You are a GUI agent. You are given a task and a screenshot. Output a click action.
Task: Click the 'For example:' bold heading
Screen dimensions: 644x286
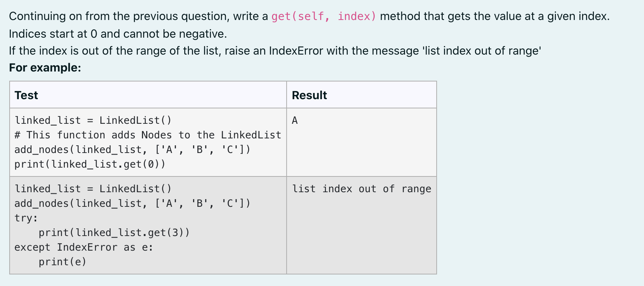(45, 68)
